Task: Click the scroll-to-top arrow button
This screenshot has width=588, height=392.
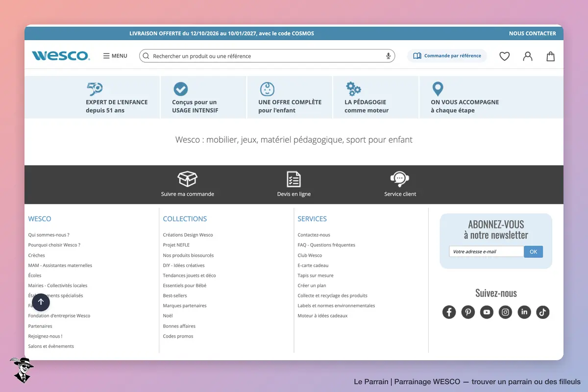Action: click(x=41, y=302)
